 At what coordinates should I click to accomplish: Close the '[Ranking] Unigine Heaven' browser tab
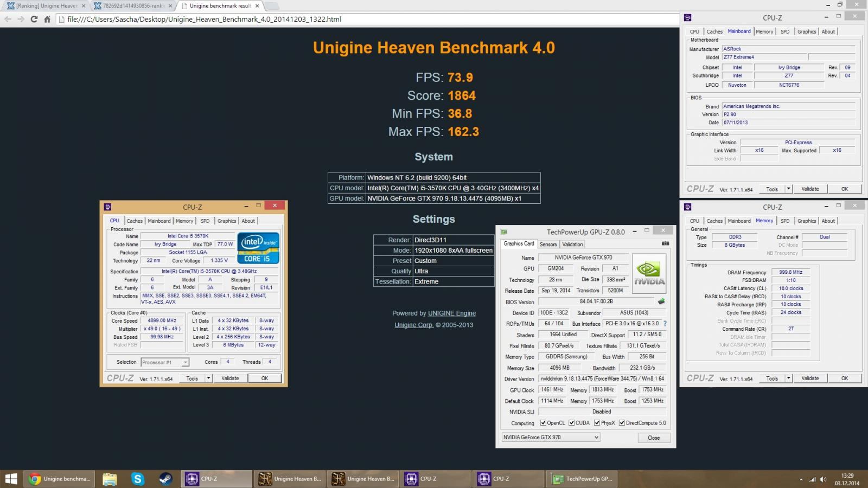84,6
